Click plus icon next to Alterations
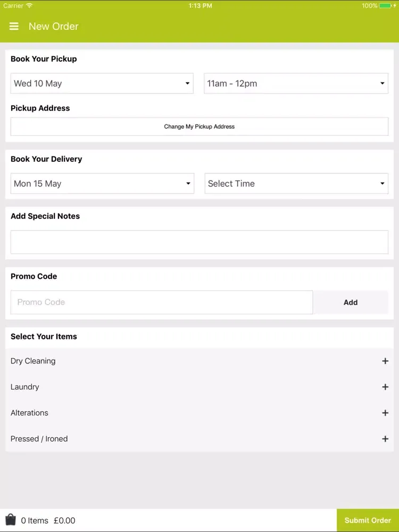The height and width of the screenshot is (532, 399). [x=385, y=413]
